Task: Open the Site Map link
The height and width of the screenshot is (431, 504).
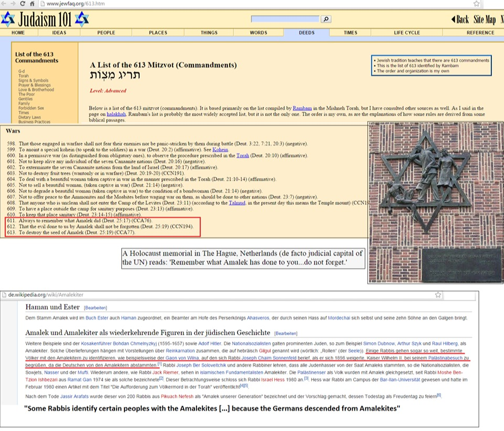Action: coord(485,19)
